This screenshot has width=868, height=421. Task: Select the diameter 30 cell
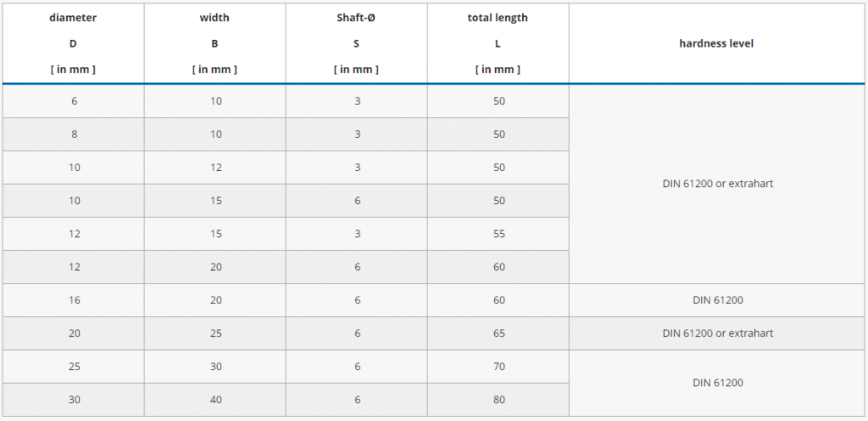click(x=75, y=399)
